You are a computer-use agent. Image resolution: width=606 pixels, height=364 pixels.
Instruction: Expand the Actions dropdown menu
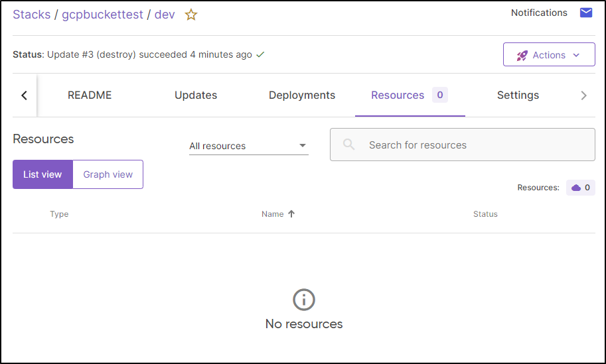pyautogui.click(x=549, y=54)
